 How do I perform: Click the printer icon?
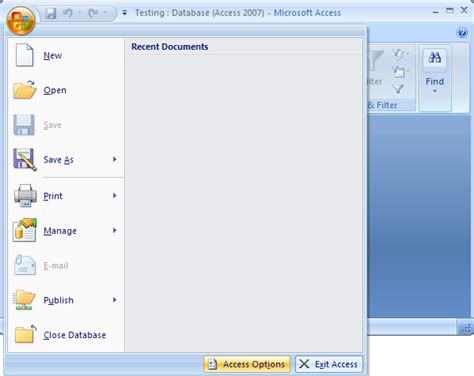coord(25,196)
